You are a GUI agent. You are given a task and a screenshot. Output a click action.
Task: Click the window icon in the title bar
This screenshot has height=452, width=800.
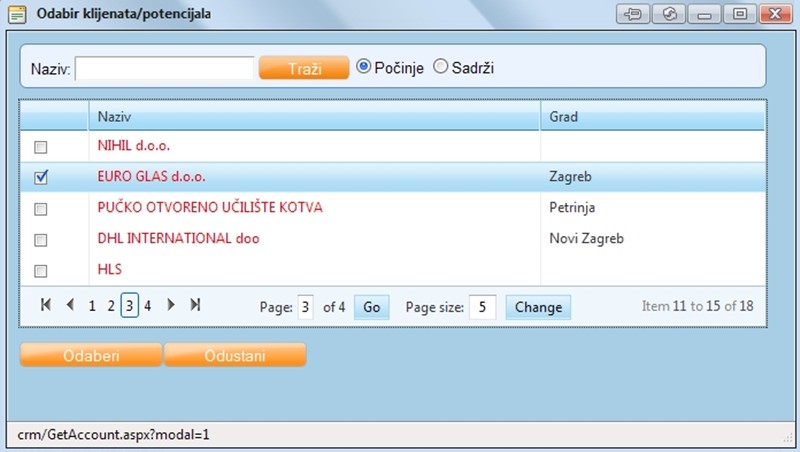tap(17, 14)
